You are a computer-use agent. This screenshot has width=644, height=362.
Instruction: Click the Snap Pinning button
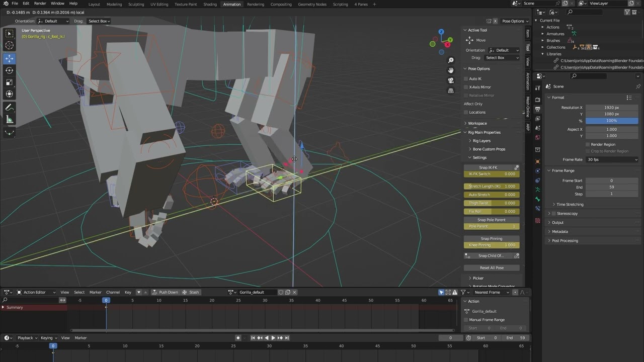[492, 239]
